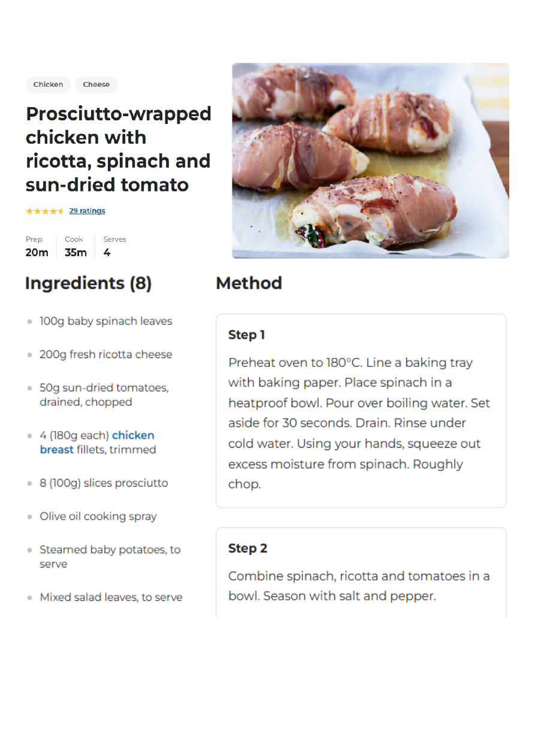The image size is (535, 756).
Task: Click the Chicken category tag
Action: [48, 84]
